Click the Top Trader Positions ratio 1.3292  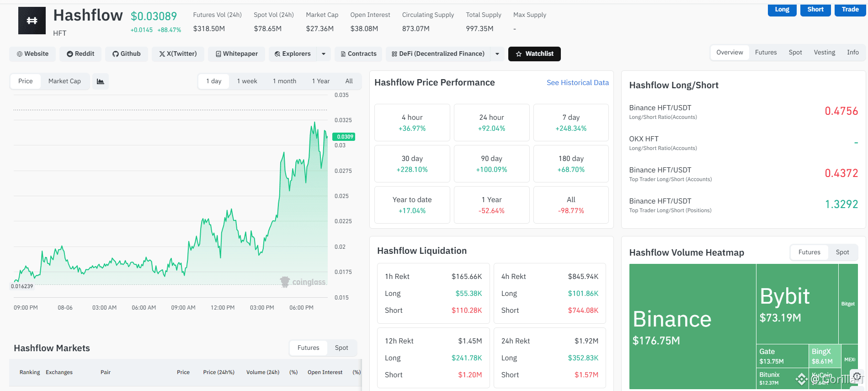click(841, 204)
